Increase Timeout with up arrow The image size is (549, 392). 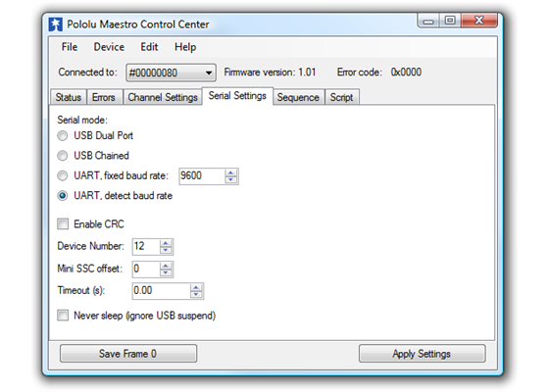[196, 288]
